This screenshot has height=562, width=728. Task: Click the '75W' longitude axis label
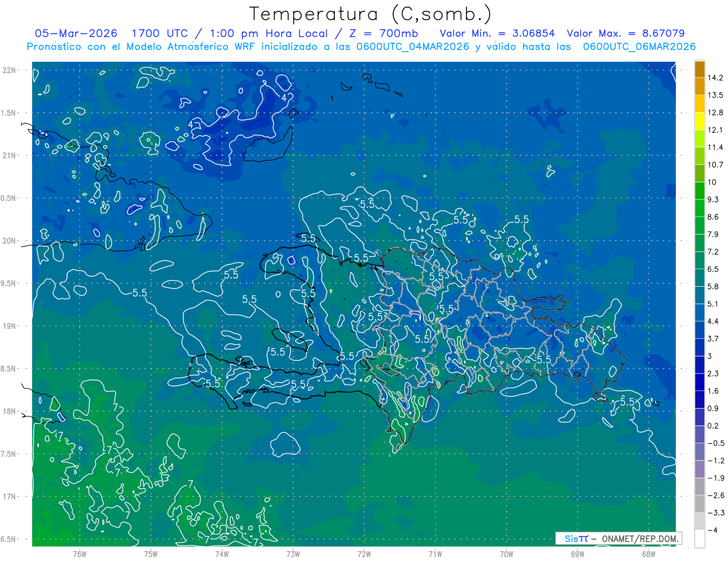pyautogui.click(x=151, y=554)
